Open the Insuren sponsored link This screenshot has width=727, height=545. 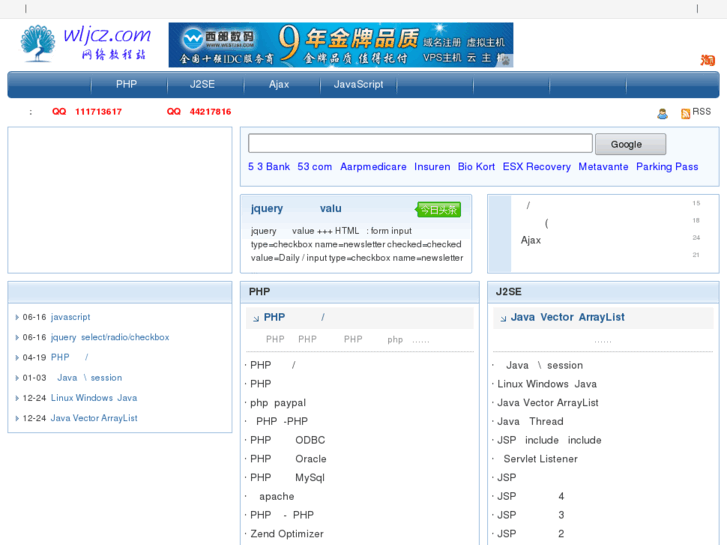pos(432,167)
